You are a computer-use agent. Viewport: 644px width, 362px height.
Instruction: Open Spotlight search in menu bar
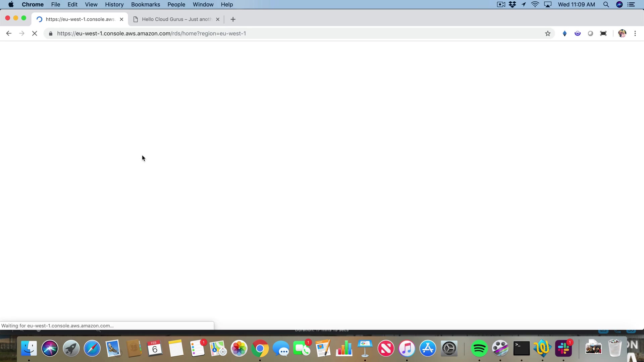606,5
